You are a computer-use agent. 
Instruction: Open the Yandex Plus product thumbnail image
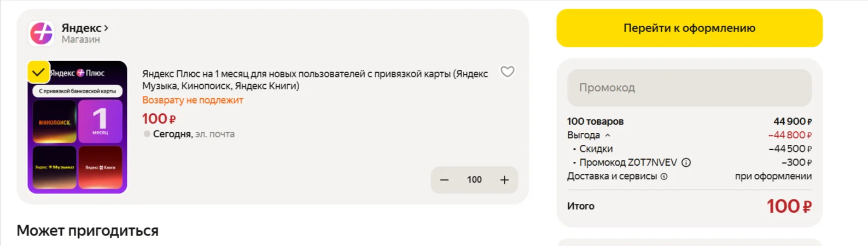[x=78, y=127]
